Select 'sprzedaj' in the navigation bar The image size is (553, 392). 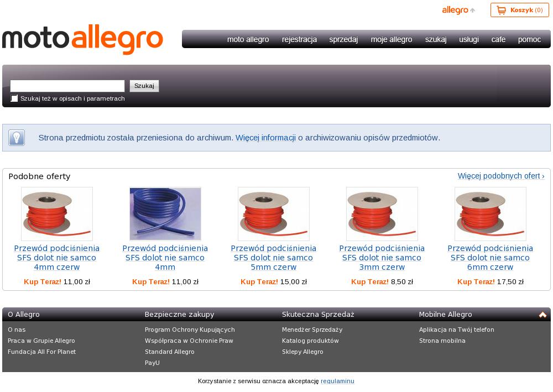point(343,39)
